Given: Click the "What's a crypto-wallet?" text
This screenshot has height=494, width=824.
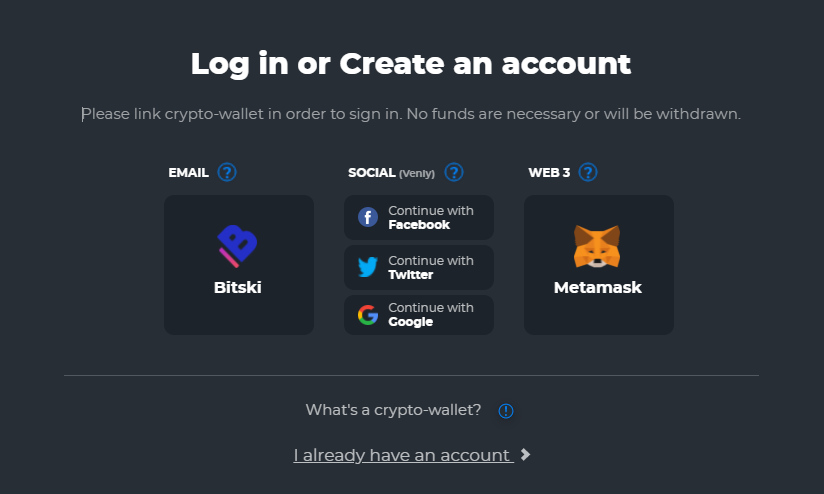Looking at the screenshot, I should [x=393, y=410].
